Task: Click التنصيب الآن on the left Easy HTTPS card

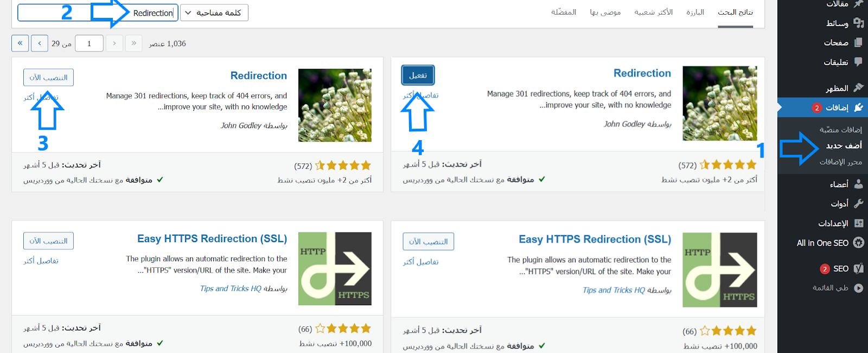Action: 48,241
